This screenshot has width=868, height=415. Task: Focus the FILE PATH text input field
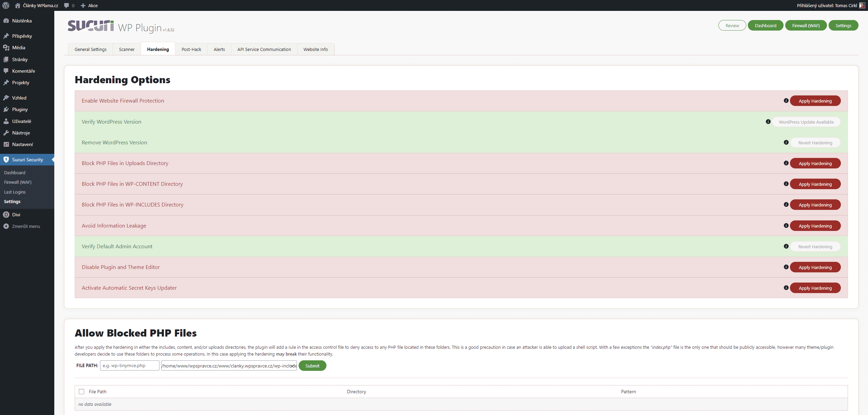tap(130, 365)
